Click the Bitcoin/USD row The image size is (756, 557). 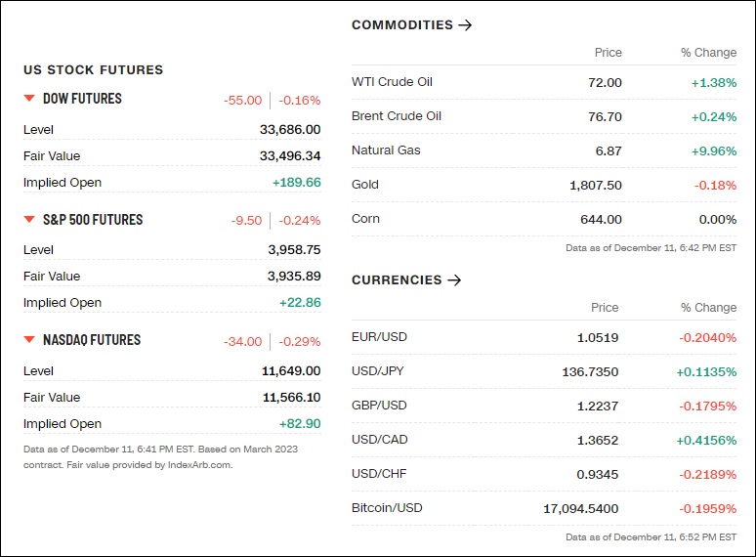click(544, 509)
